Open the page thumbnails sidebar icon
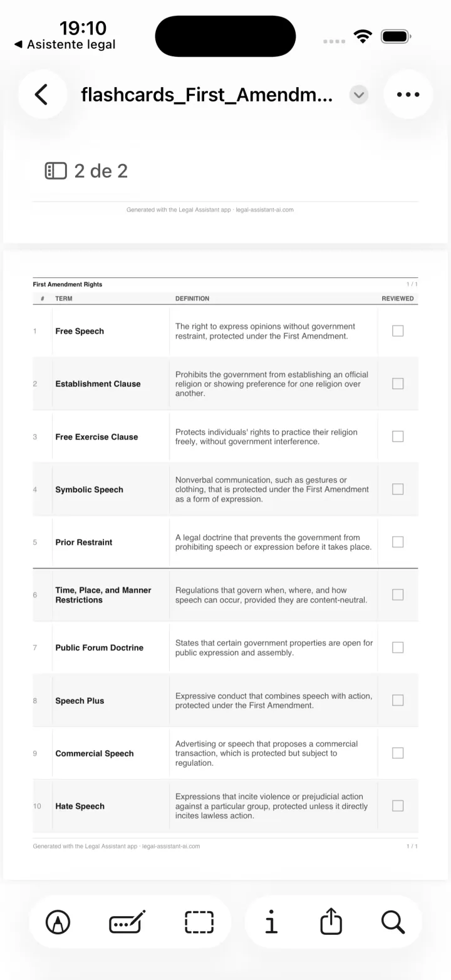The width and height of the screenshot is (451, 980). pyautogui.click(x=56, y=171)
